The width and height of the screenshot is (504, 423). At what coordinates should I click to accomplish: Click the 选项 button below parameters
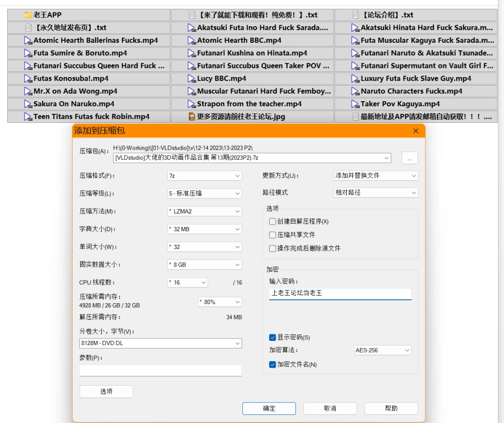coord(106,391)
